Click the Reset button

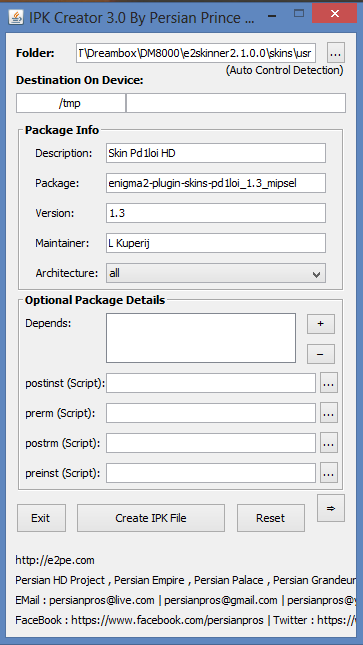(270, 518)
